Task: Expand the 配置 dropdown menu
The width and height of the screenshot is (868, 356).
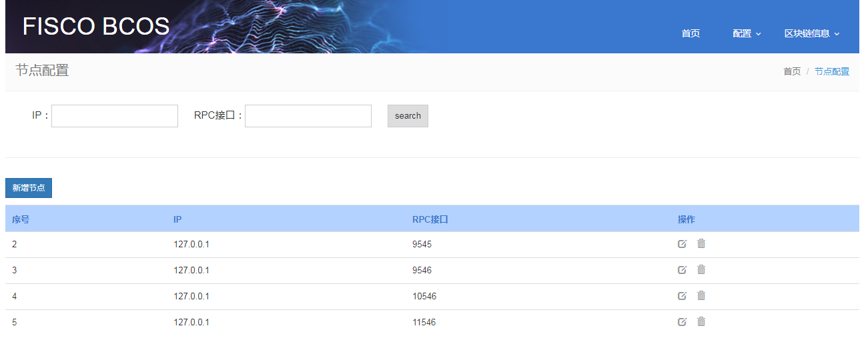Action: click(x=747, y=33)
